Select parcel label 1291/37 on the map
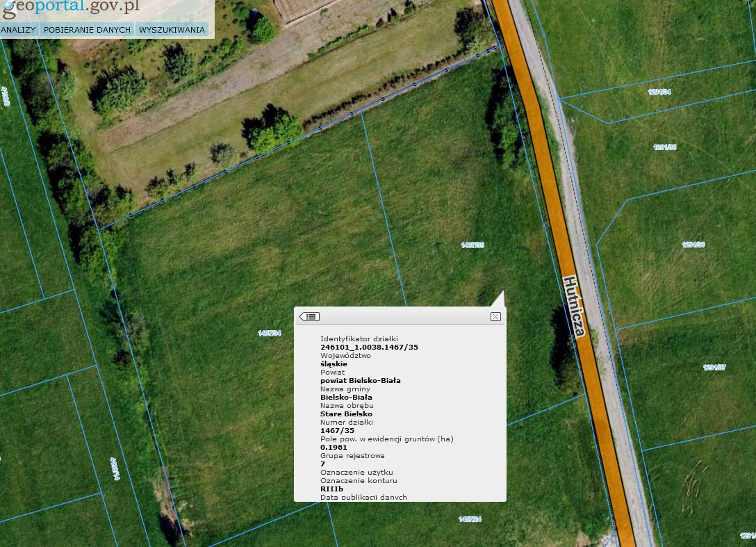This screenshot has width=756, height=547. point(714,368)
